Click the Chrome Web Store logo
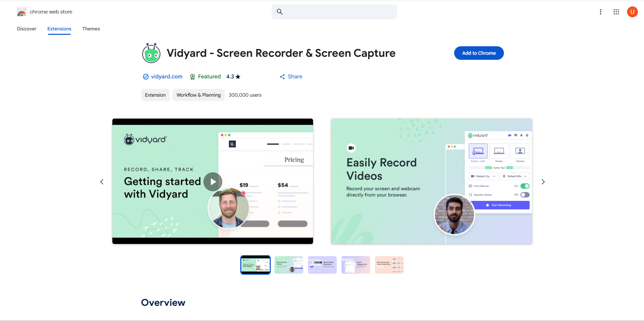 [21, 12]
